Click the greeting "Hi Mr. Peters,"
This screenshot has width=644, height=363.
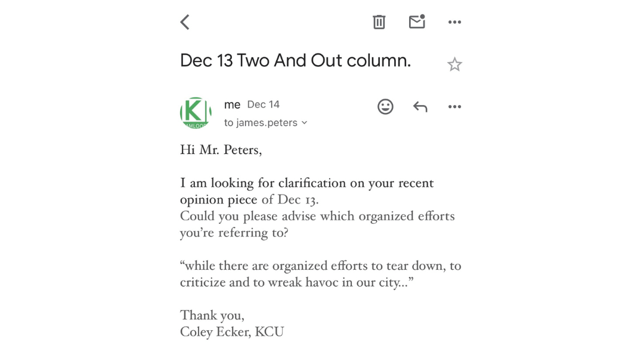[221, 150]
